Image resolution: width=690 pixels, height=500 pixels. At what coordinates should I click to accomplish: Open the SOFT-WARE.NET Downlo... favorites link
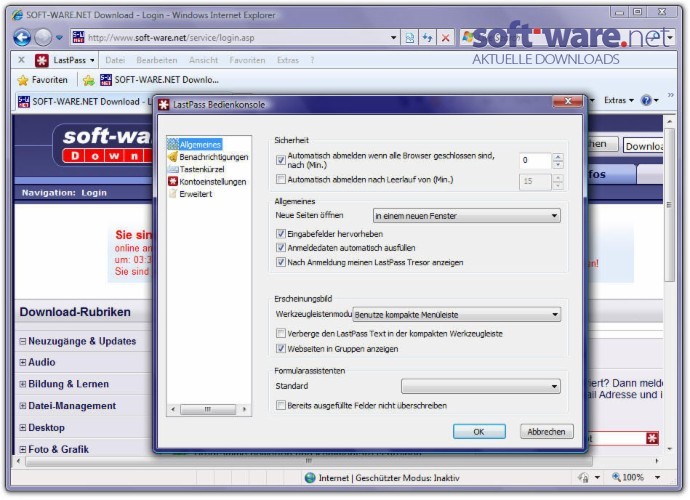[159, 80]
